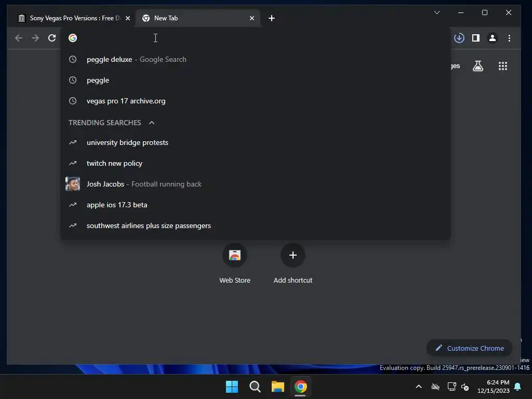Toggle the Chrome side panel icon
The height and width of the screenshot is (399, 532).
(476, 38)
